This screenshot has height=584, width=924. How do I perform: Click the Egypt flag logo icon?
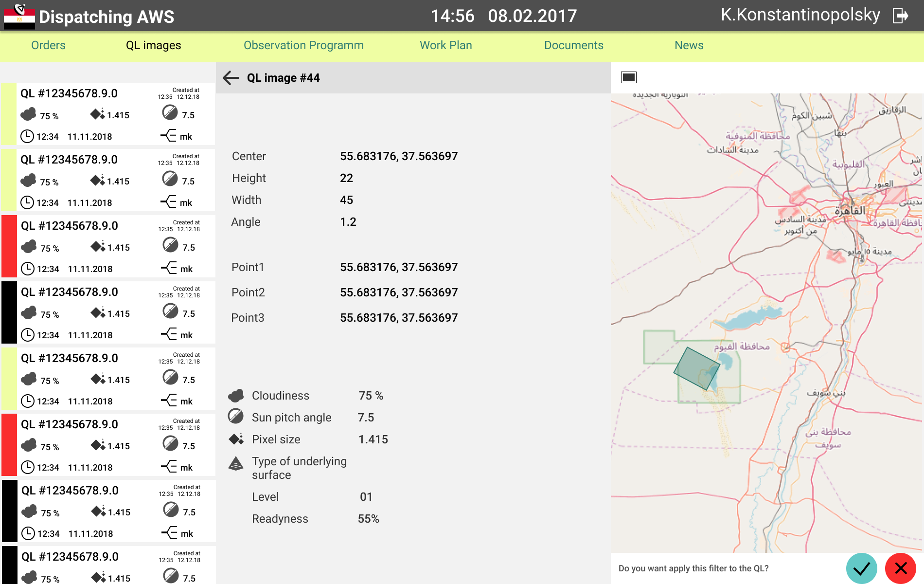[x=19, y=16]
